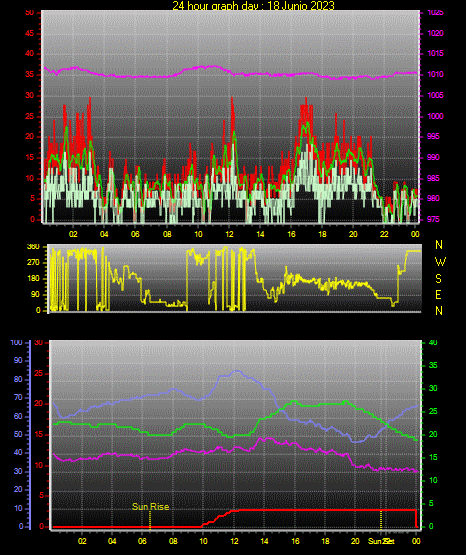Click "1020" on the magenta pressure axis

click(x=436, y=33)
